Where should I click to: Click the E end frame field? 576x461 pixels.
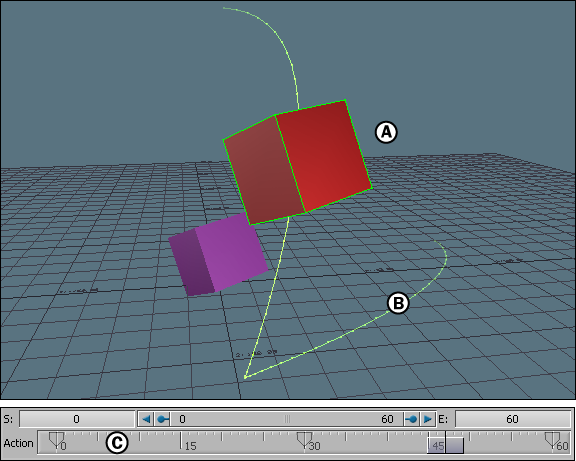tap(512, 419)
